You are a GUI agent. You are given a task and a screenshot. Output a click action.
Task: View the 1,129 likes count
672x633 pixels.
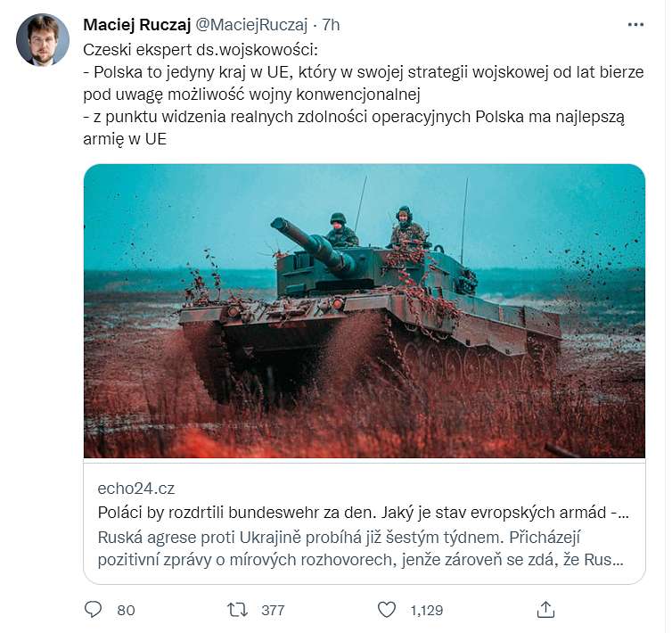tap(426, 610)
